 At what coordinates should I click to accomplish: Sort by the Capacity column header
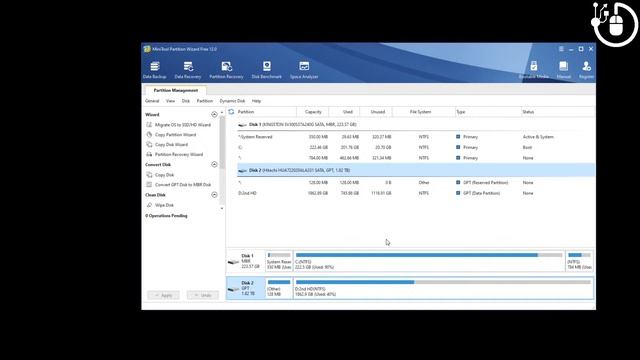(x=313, y=111)
